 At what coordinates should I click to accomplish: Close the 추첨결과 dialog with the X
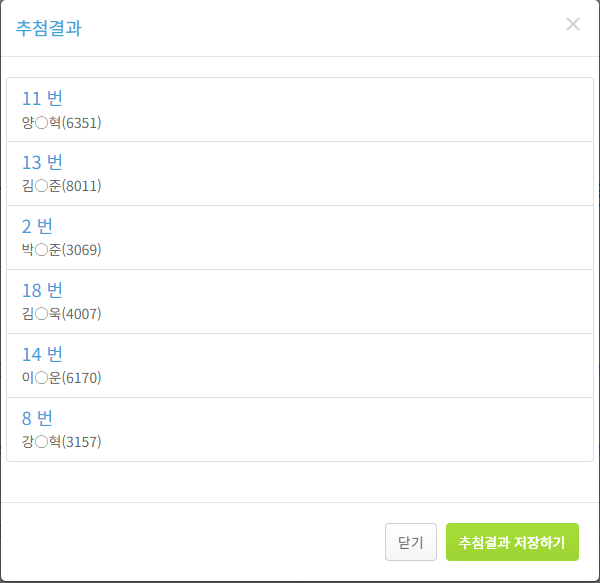tap(573, 24)
